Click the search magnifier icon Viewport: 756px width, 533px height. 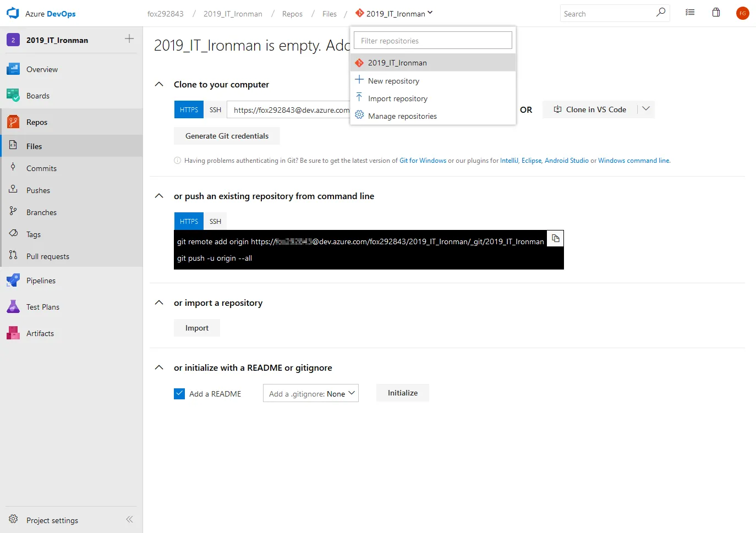(661, 12)
